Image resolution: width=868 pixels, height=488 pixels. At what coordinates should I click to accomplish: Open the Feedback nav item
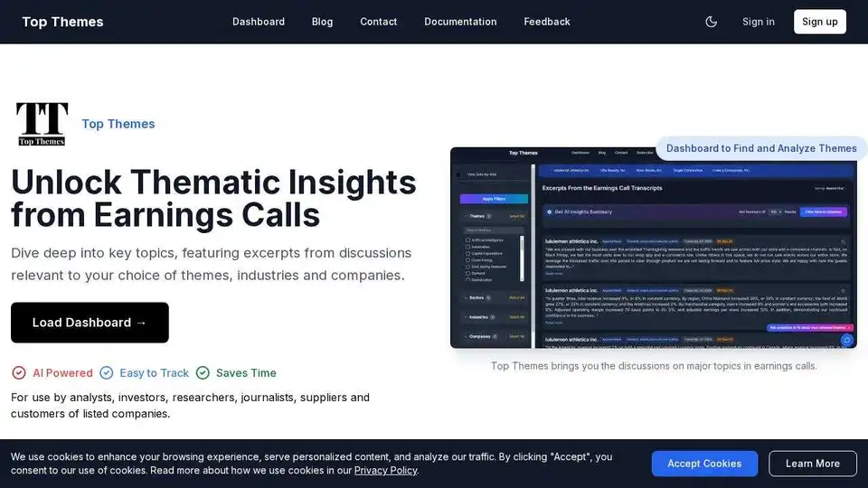[x=547, y=22]
